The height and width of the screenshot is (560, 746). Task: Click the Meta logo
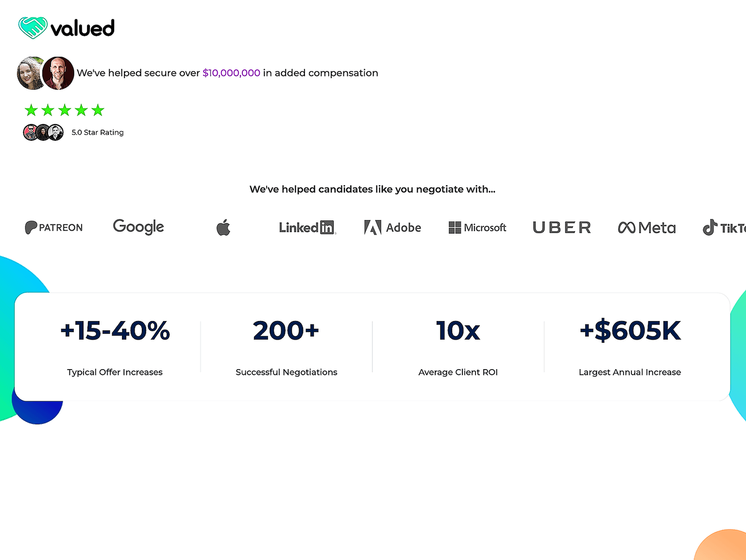pos(647,227)
